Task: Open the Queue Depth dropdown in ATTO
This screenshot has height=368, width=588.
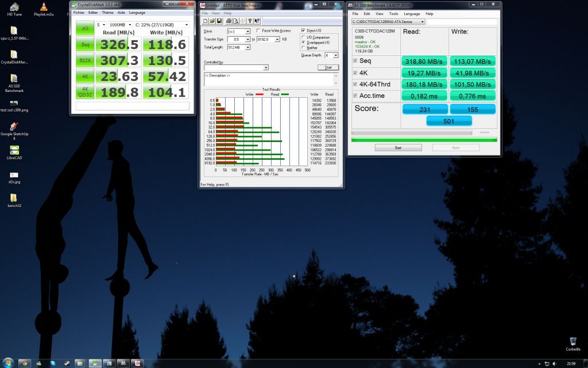Action: point(331,55)
